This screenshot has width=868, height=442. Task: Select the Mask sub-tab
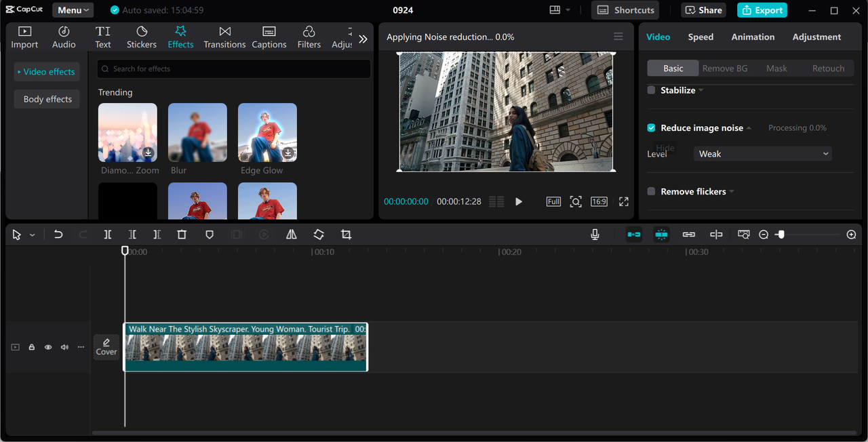tap(776, 68)
